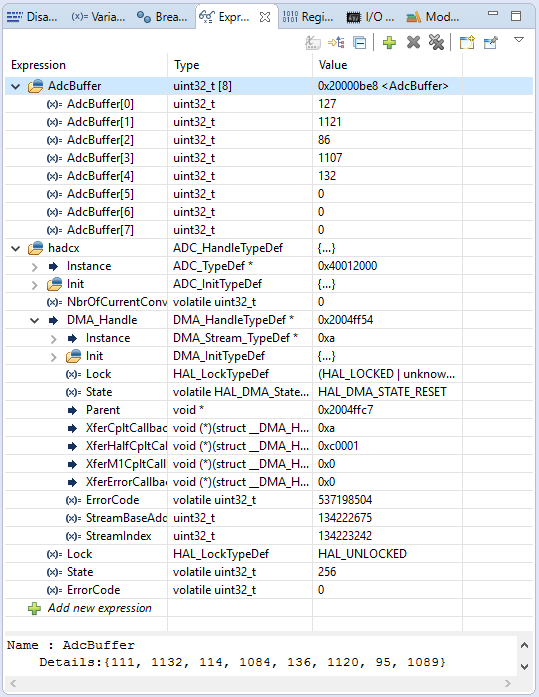The width and height of the screenshot is (539, 697).
Task: Open the Variables tab
Action: (98, 17)
